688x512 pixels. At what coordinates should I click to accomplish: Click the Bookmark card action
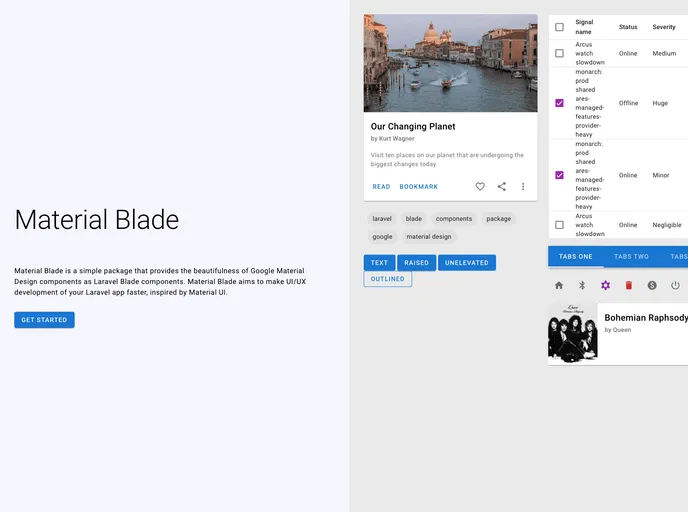coord(419,186)
